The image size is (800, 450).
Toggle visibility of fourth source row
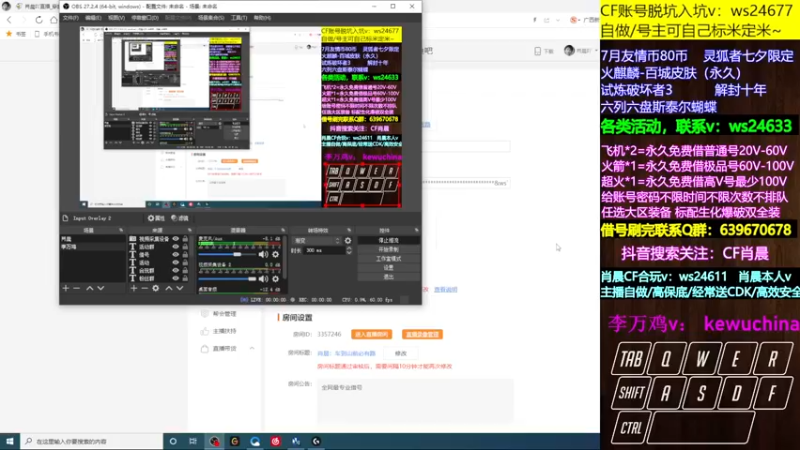pyautogui.click(x=176, y=263)
